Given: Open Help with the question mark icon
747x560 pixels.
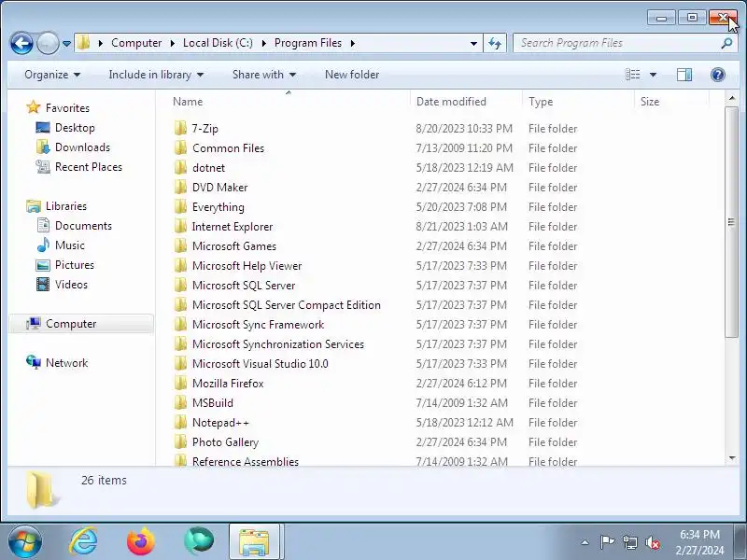Looking at the screenshot, I should point(717,75).
